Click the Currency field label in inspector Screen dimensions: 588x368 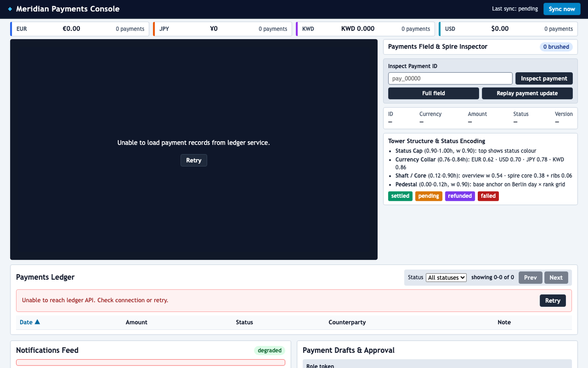(430, 114)
